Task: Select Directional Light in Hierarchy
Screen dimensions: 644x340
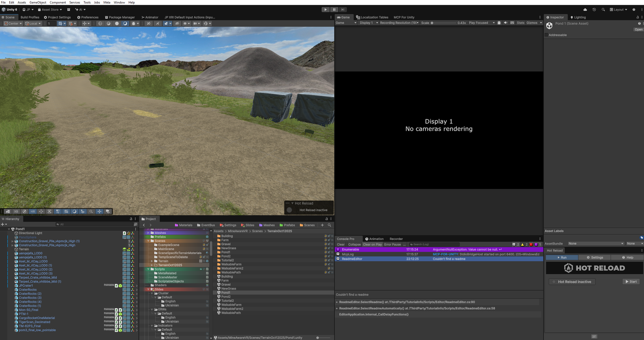Action: 30,233
